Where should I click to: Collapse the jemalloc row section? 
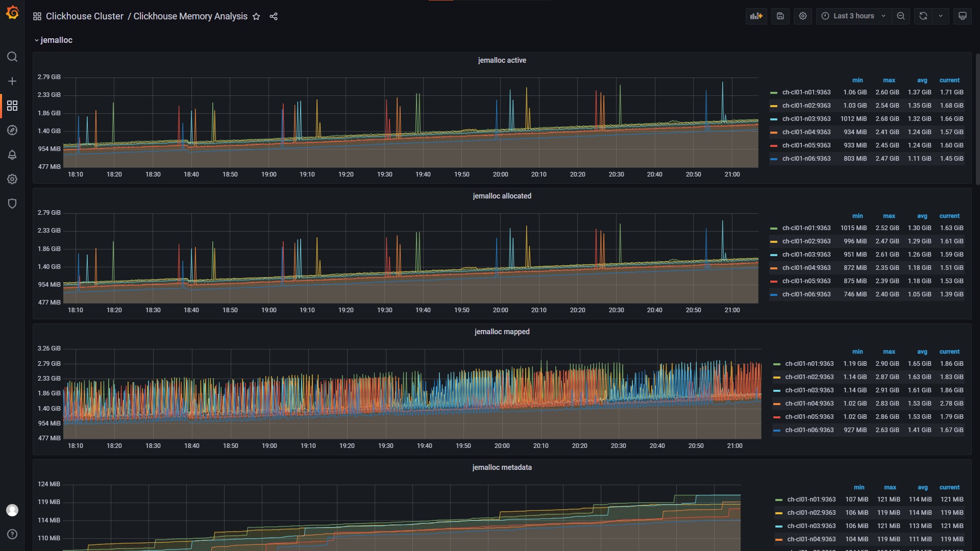[x=54, y=40]
